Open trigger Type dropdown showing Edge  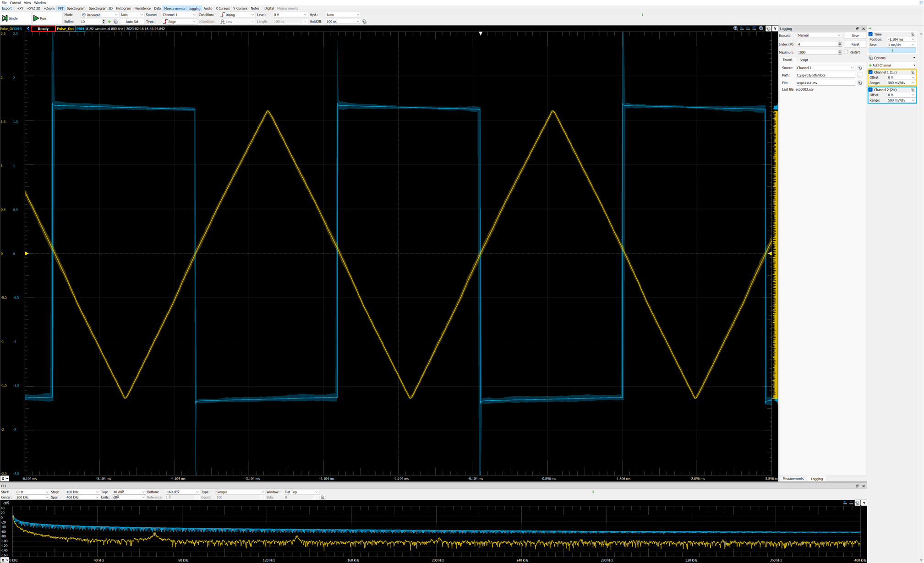click(179, 22)
